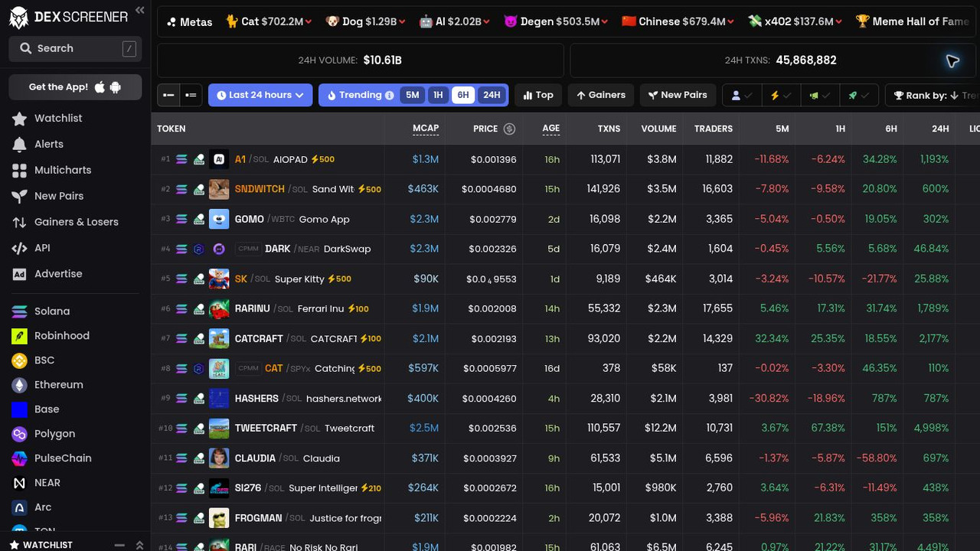Toggle price currency dollar icon
980x551 pixels.
(x=509, y=129)
